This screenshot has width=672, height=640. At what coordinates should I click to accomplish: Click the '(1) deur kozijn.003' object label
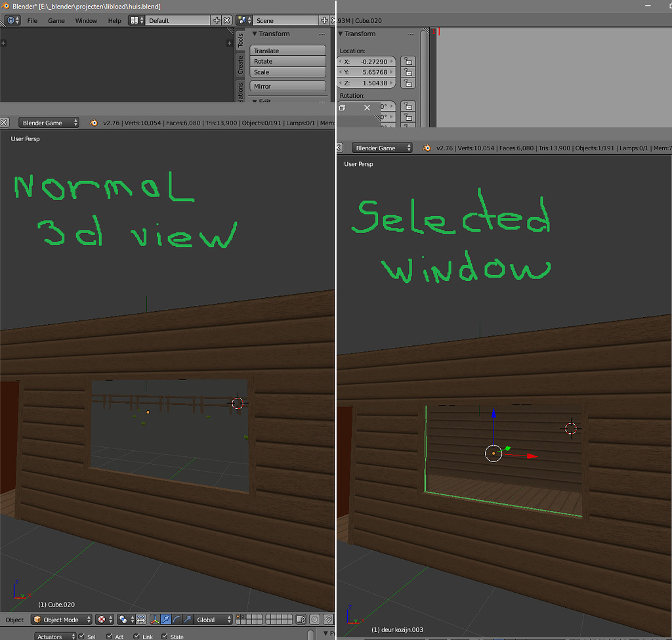pos(397,629)
